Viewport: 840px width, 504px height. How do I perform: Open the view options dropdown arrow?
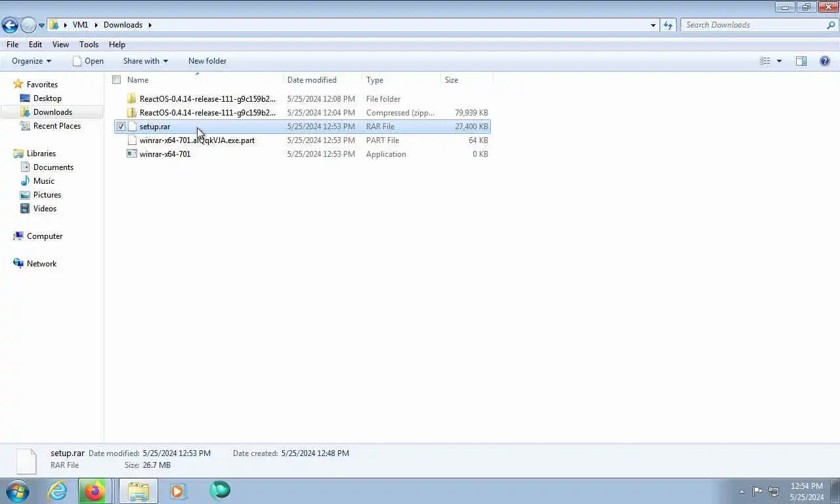pos(779,61)
